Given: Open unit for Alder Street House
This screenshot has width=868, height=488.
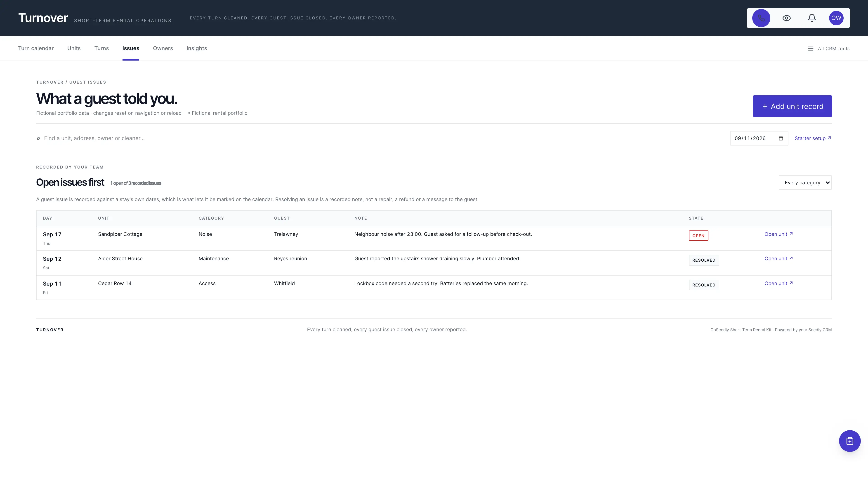Looking at the screenshot, I should [x=778, y=259].
